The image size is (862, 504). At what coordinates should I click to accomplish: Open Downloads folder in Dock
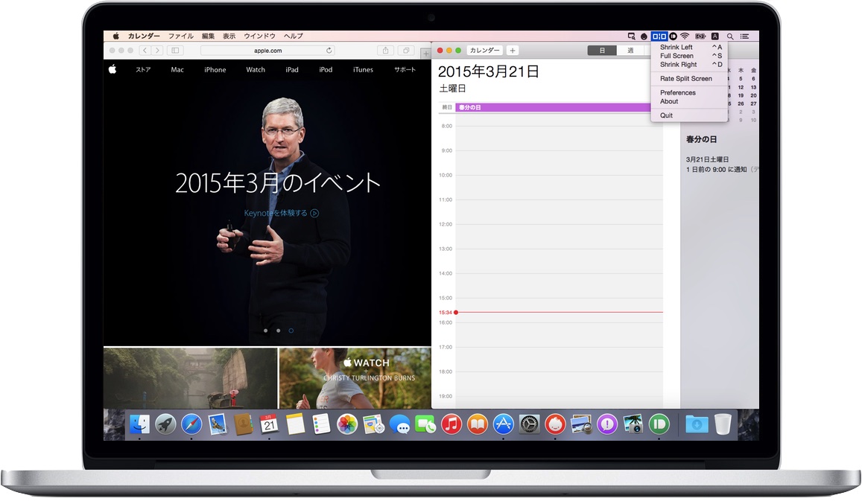coord(697,424)
